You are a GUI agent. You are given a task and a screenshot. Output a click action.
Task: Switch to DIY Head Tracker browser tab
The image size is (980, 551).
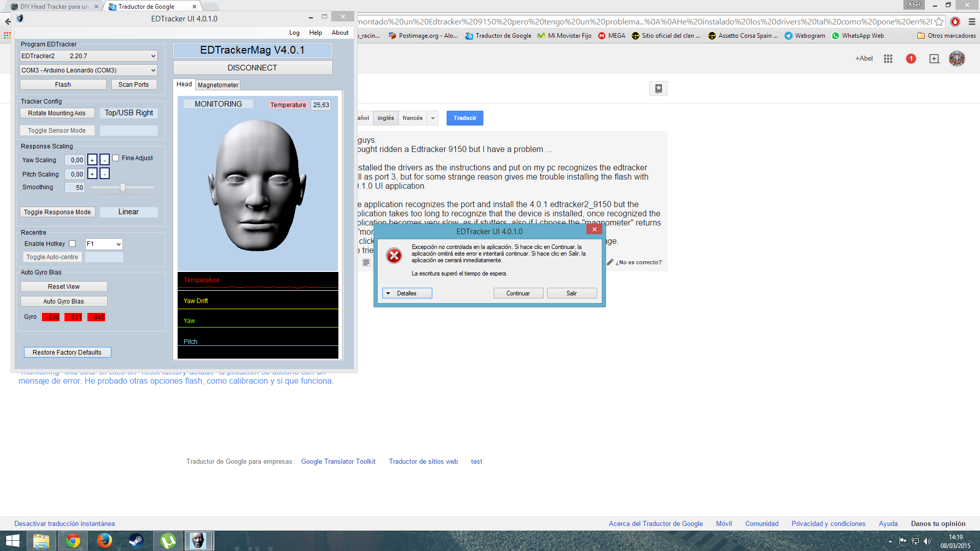tap(54, 7)
